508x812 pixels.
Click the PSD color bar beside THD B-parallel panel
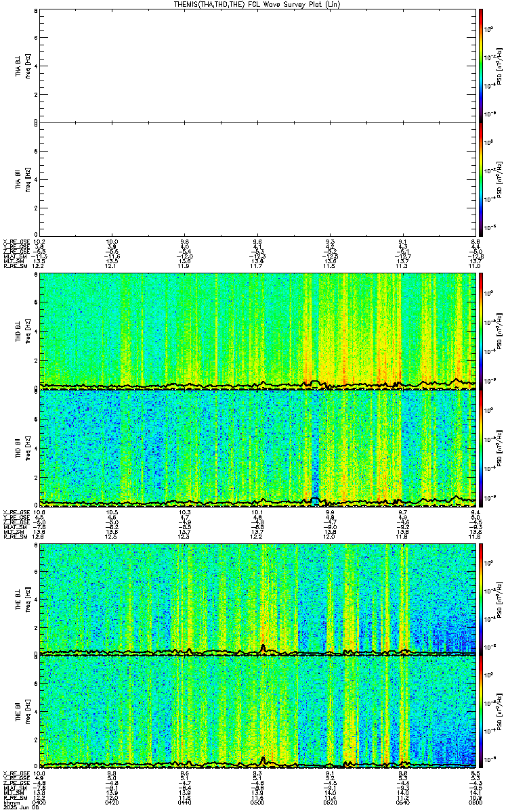coord(480,448)
